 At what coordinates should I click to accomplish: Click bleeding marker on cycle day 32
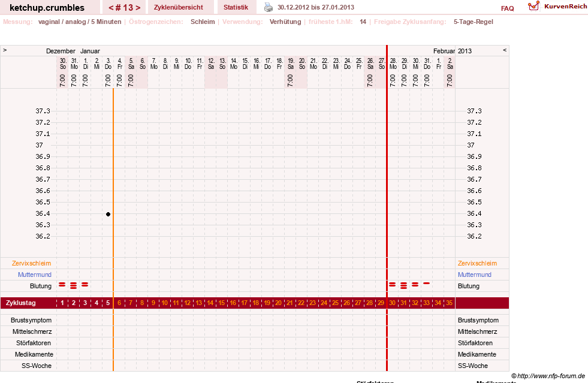tap(415, 285)
